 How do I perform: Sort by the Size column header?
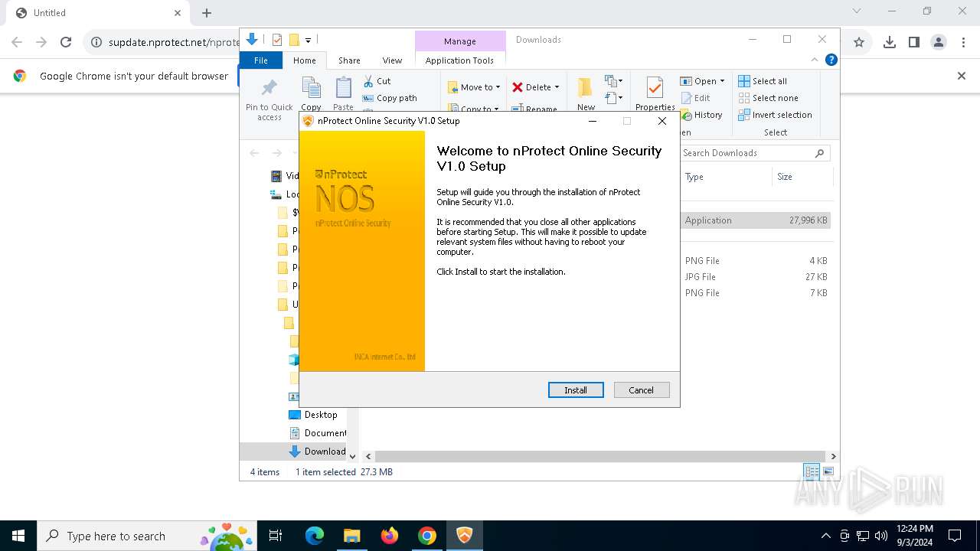802,177
